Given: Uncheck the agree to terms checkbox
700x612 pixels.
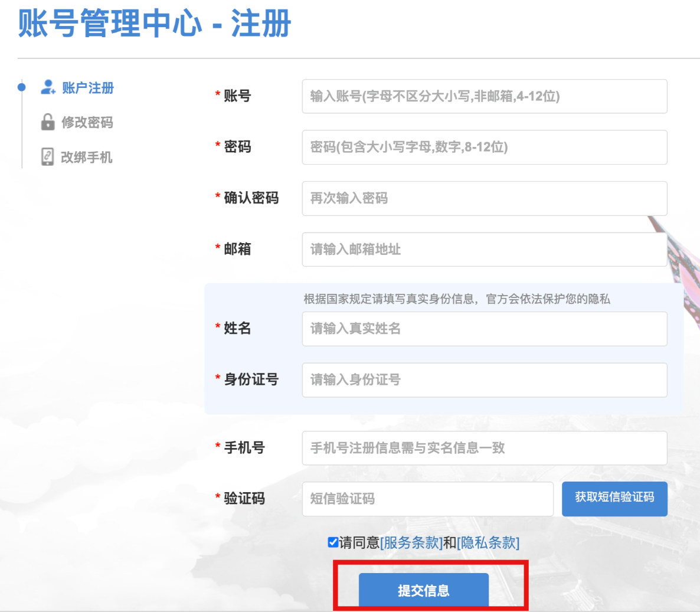Looking at the screenshot, I should click(333, 542).
